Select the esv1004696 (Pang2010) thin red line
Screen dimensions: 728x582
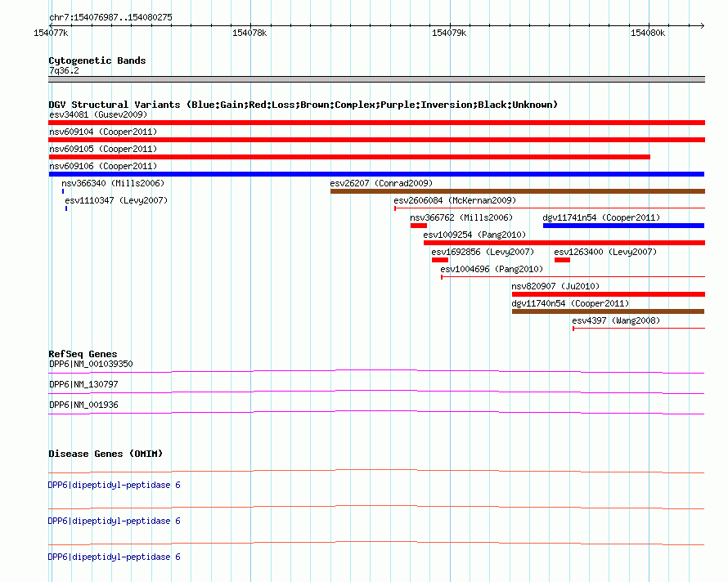pos(573,277)
